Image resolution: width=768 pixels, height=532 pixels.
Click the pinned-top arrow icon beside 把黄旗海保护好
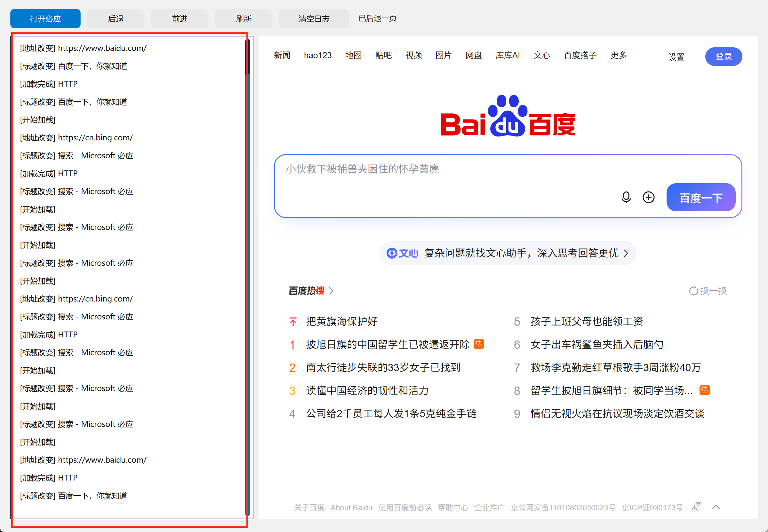pyautogui.click(x=293, y=322)
